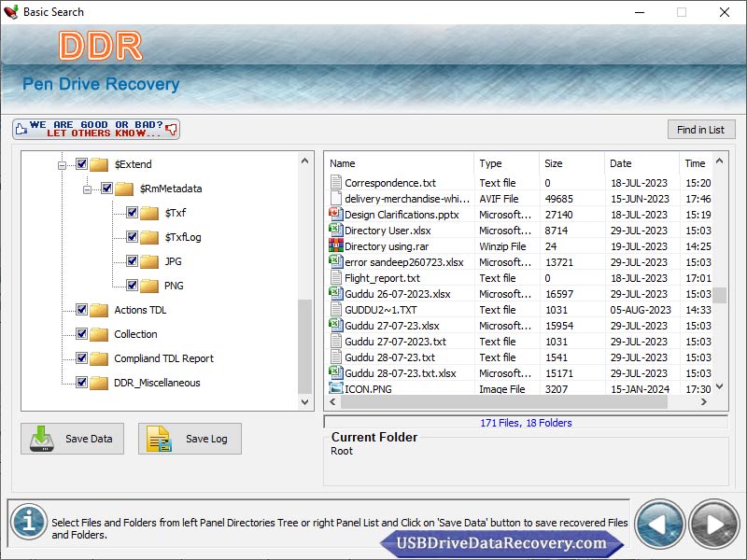Click the Excel icon of Guddu 26-07-2023.xlsx

336,293
